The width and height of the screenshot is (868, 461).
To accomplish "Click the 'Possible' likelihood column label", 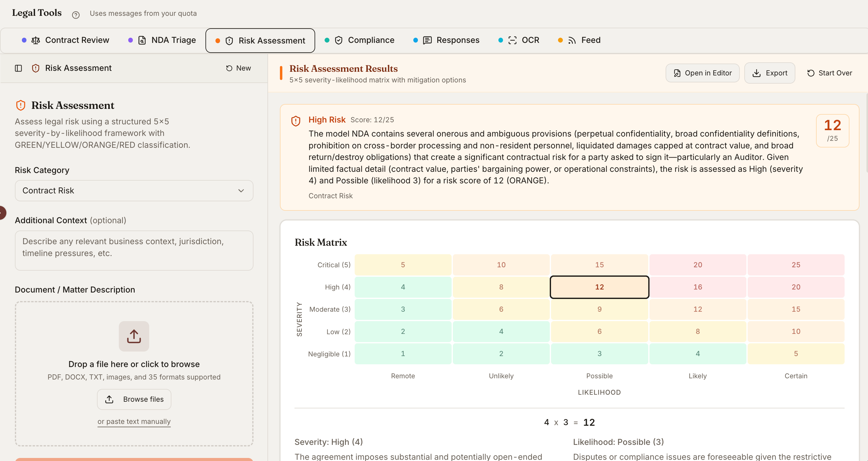I will (599, 376).
